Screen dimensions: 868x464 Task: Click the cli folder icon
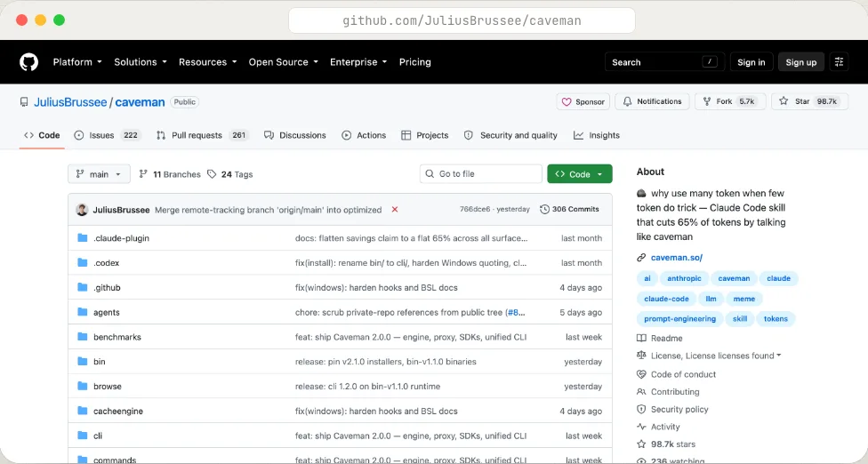coord(83,436)
